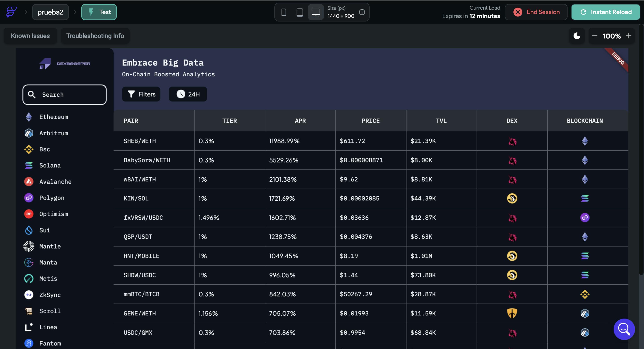Switch to tablet device preview

299,12
